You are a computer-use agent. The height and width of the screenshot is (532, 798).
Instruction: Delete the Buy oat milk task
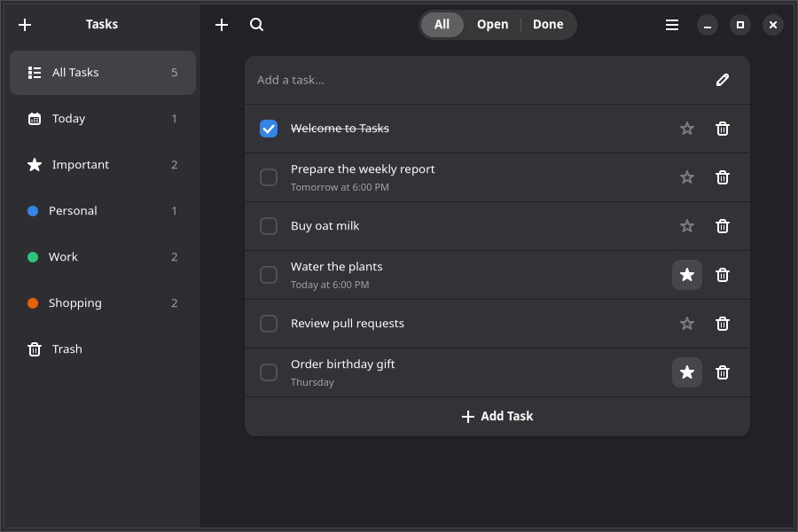pos(722,226)
